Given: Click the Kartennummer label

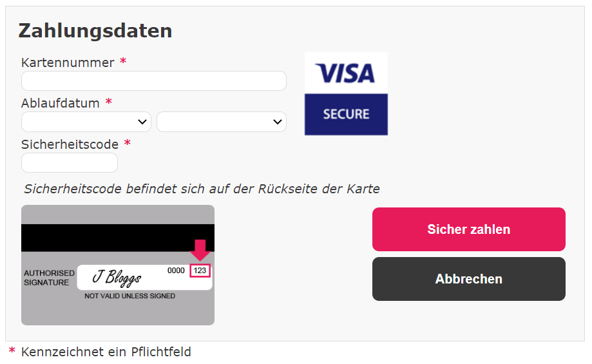Looking at the screenshot, I should click(x=68, y=62).
